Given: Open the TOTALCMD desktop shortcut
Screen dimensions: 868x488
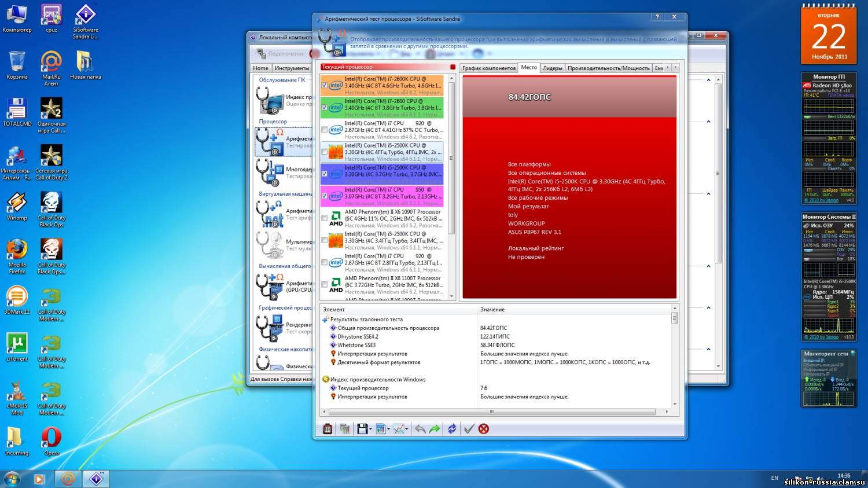Looking at the screenshot, I should tap(17, 112).
